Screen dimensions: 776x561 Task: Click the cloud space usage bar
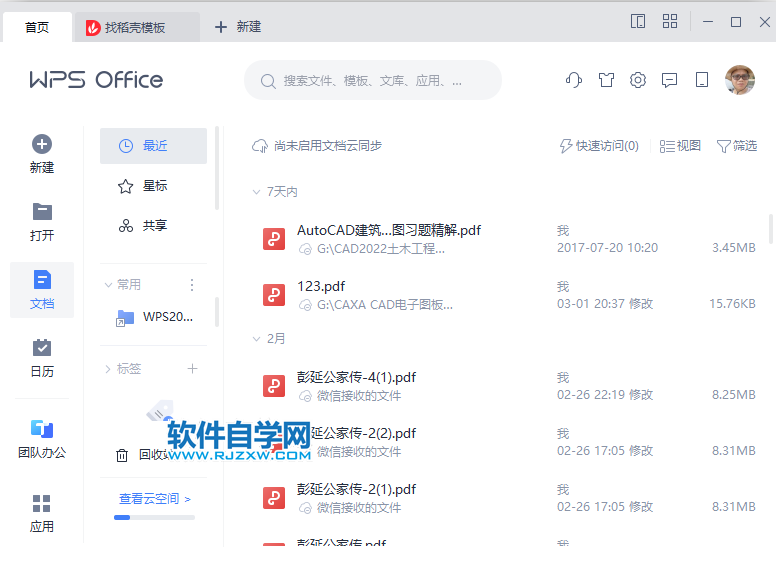pos(154,517)
